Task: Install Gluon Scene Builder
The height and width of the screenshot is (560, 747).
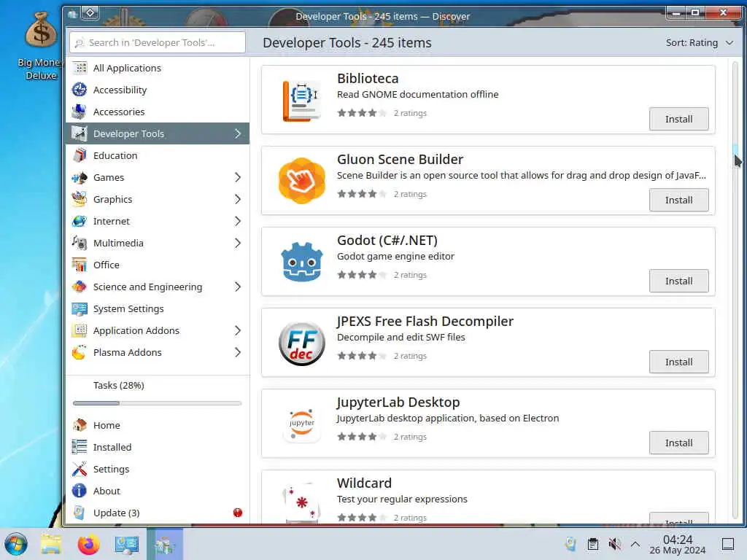Action: tap(678, 200)
